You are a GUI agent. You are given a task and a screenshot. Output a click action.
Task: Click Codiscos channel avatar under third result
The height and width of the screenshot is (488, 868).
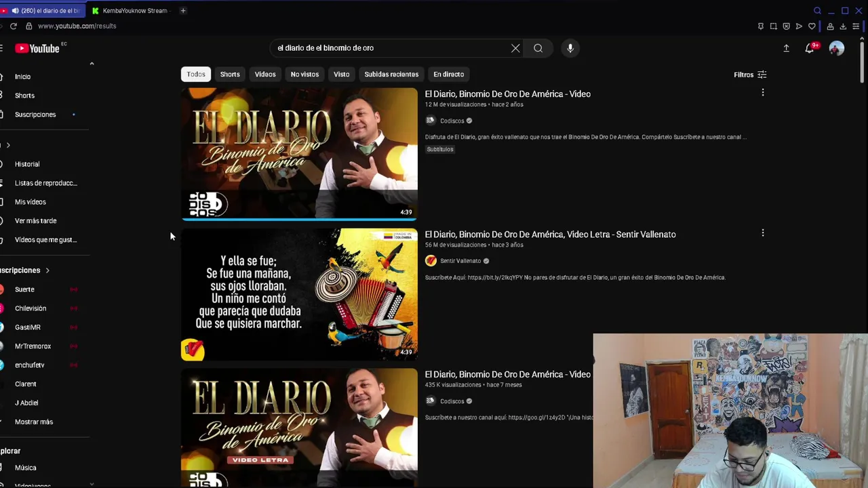(x=430, y=401)
